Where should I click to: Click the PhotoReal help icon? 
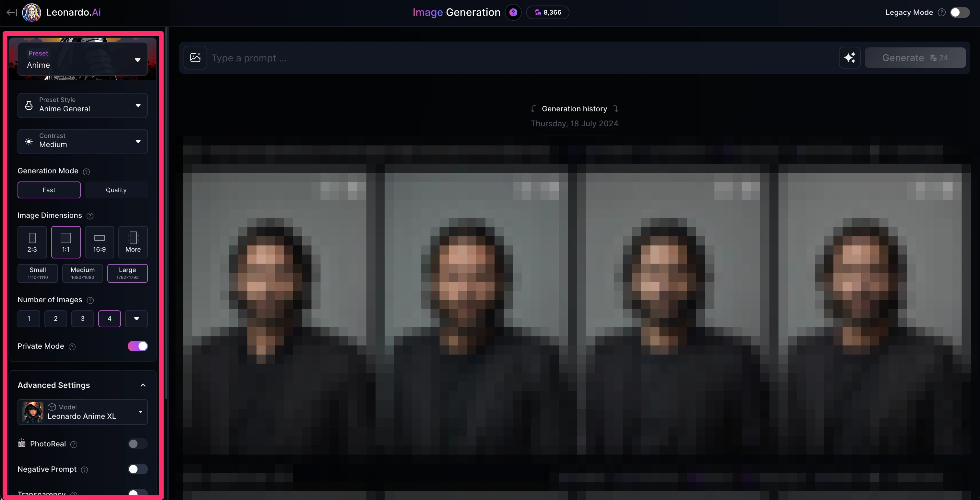[74, 444]
